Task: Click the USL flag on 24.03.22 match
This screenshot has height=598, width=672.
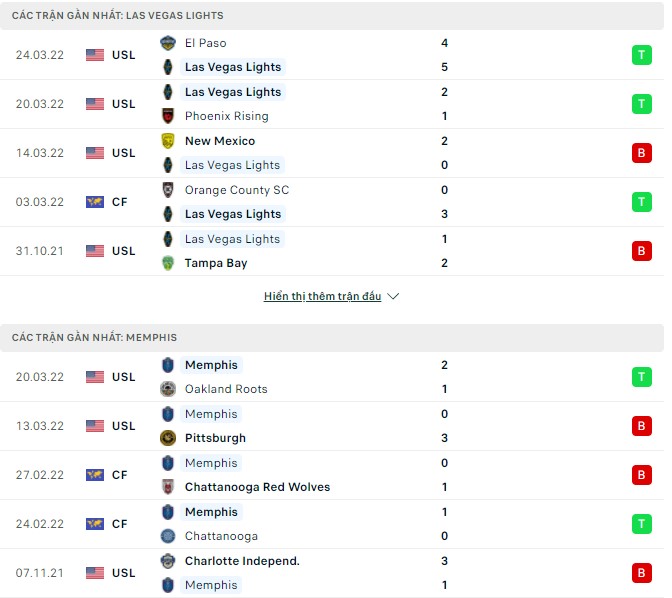Action: point(95,55)
